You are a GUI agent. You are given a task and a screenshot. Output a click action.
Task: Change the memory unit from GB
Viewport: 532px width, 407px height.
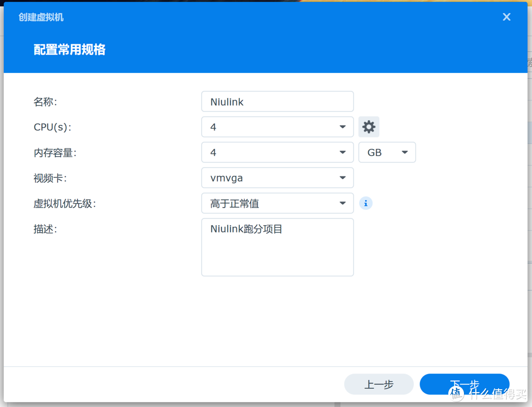(387, 152)
